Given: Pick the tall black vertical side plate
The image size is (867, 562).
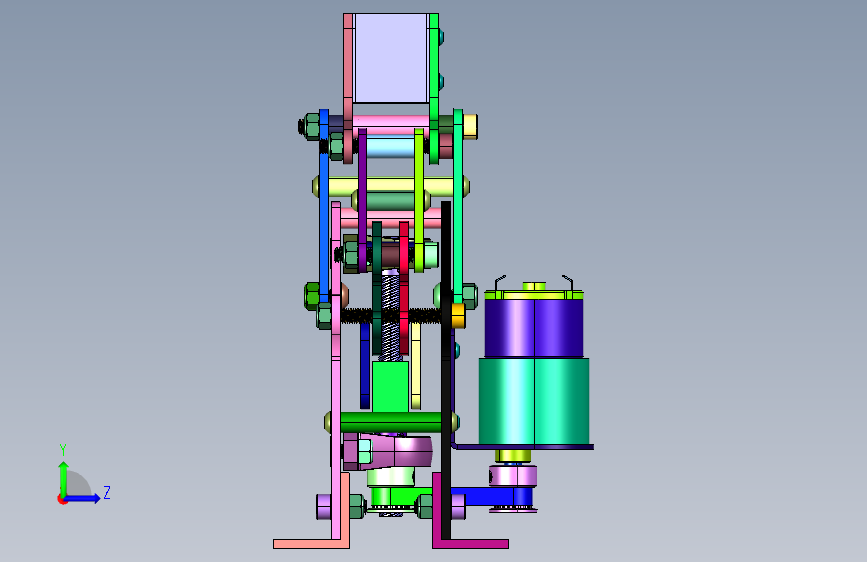Looking at the screenshot, I should [446, 370].
